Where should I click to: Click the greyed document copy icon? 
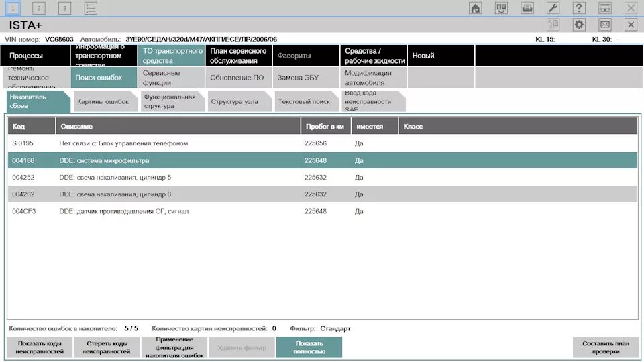[553, 25]
